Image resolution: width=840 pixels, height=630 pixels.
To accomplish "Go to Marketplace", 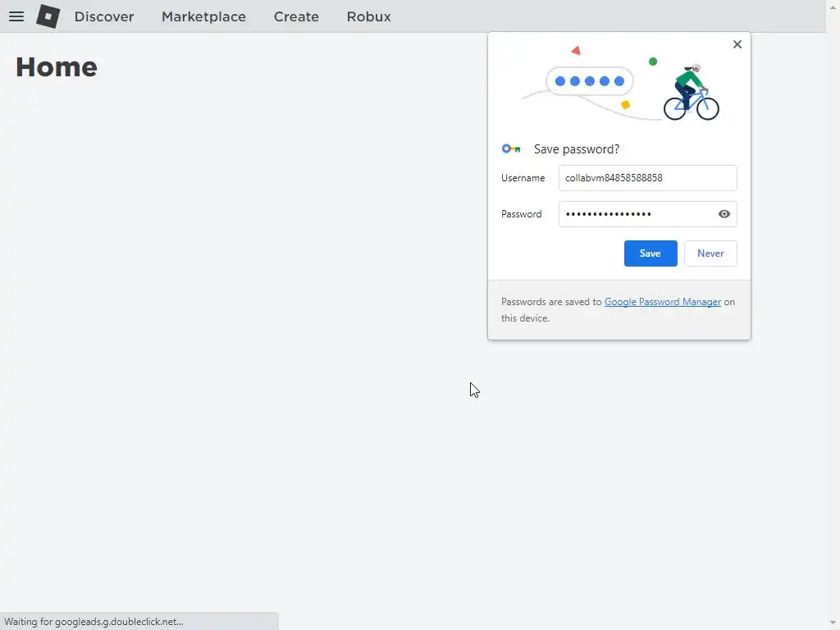I will pyautogui.click(x=203, y=16).
